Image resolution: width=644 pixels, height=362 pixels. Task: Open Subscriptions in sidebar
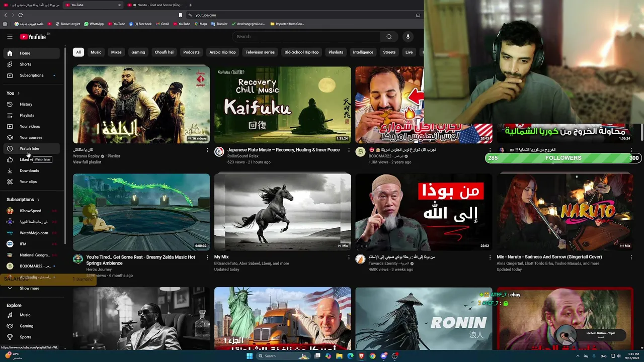(x=33, y=75)
